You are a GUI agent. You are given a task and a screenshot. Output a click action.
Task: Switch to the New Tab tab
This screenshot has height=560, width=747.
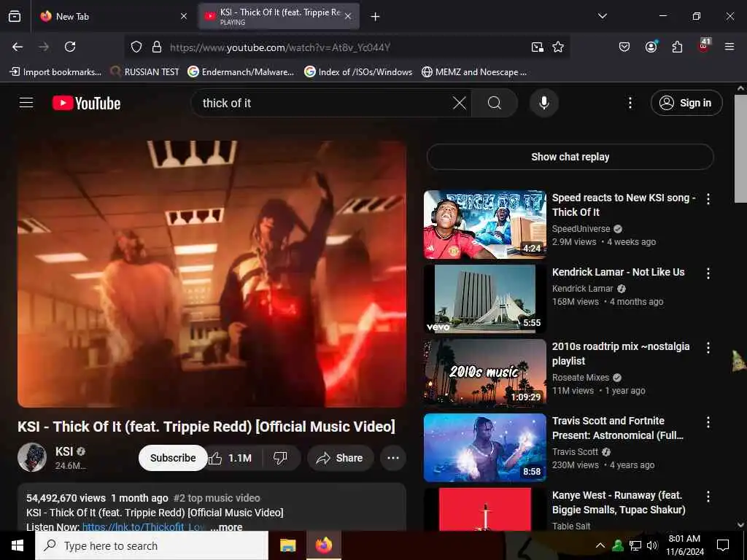coord(113,16)
